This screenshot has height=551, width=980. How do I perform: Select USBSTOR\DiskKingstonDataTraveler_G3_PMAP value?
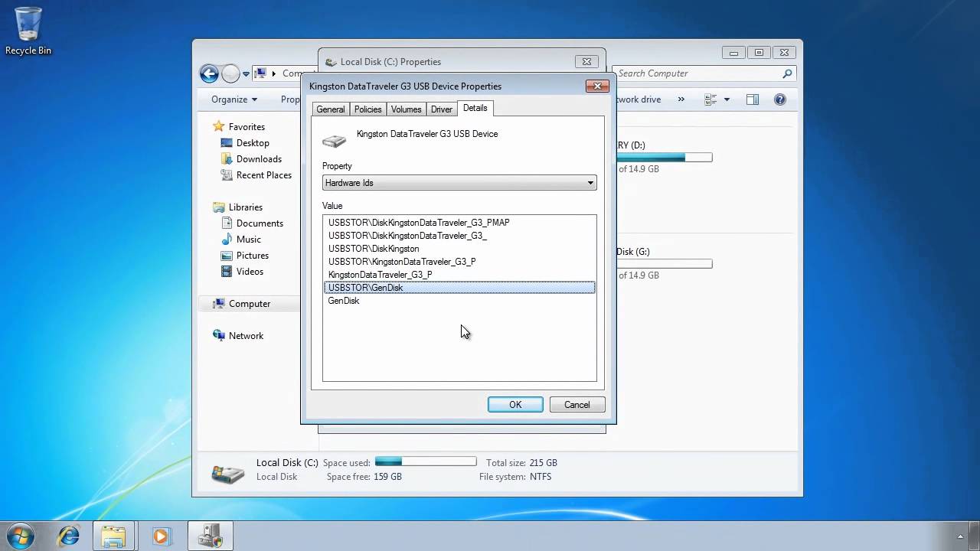pos(459,223)
